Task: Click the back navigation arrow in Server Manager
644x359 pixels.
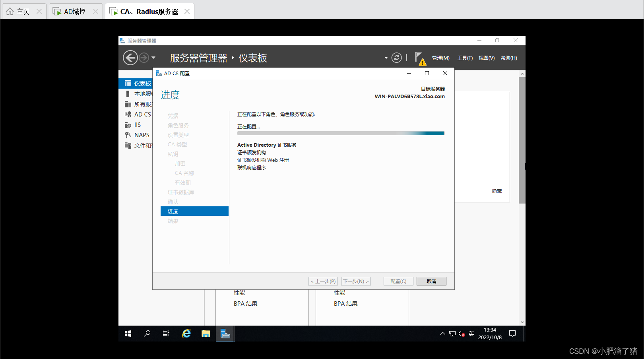Action: point(130,58)
